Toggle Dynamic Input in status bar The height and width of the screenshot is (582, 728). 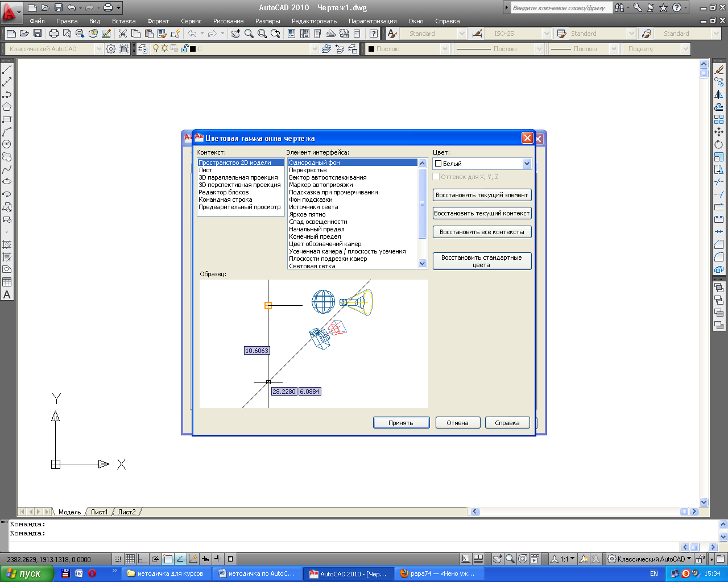point(205,559)
